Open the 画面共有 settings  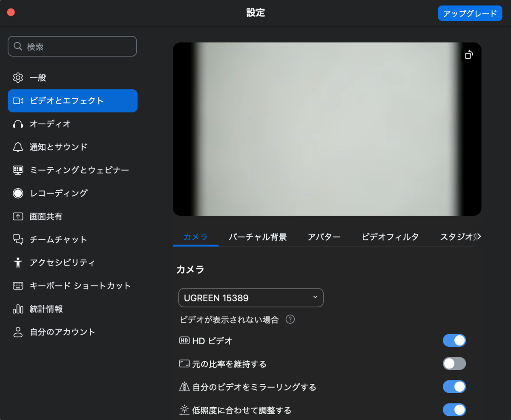[x=72, y=216]
